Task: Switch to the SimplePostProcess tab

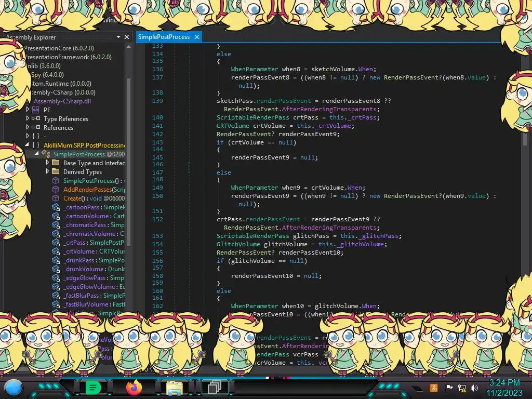Action: [x=164, y=37]
